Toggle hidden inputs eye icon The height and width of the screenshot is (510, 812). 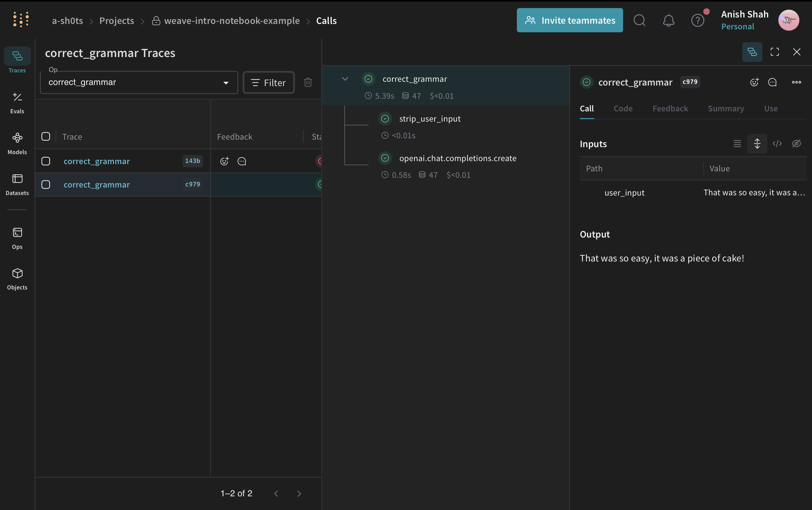[x=796, y=144]
